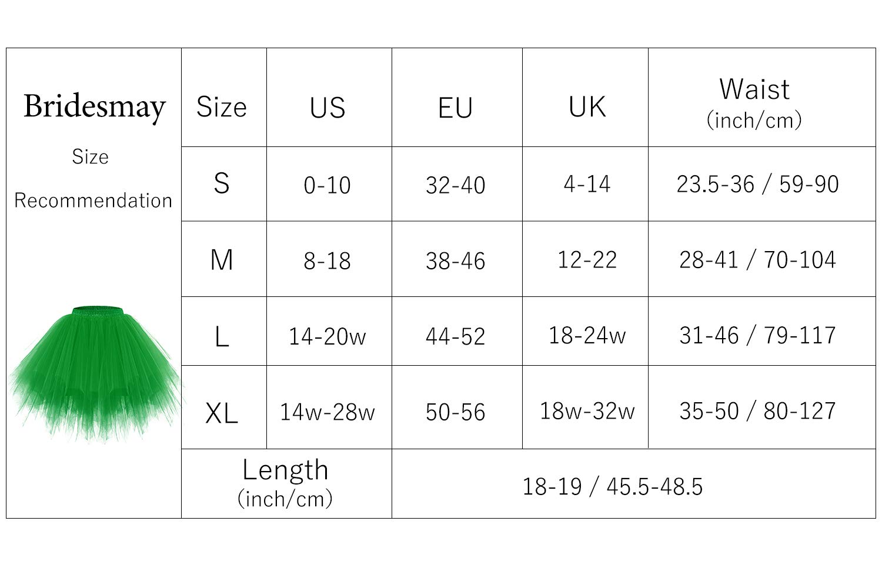Select the US 14w-28w cell

point(328,412)
